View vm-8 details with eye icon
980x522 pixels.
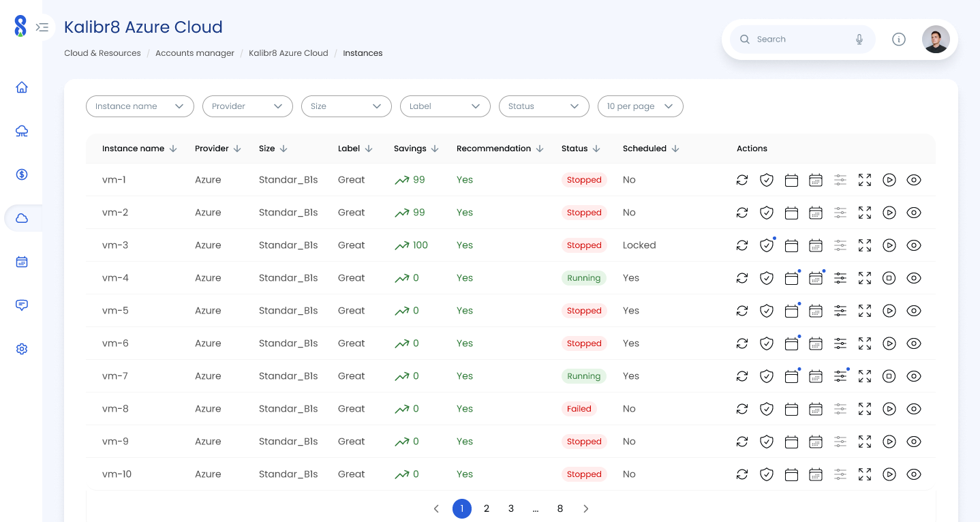914,409
